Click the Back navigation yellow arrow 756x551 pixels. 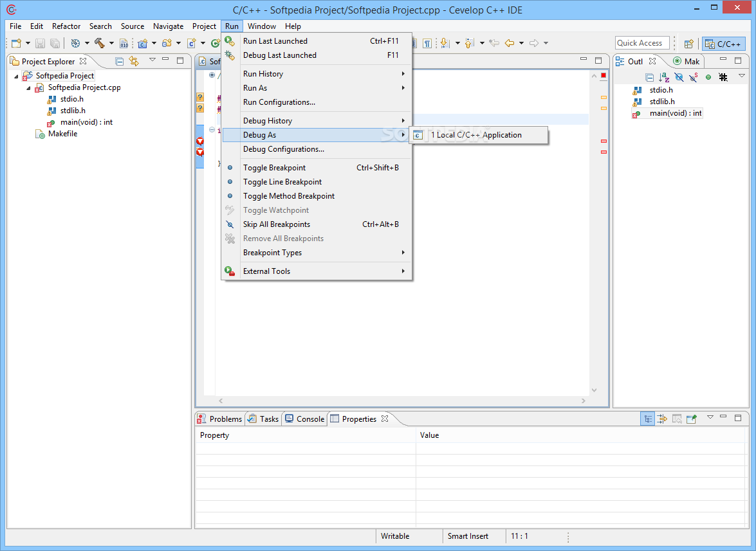coord(509,43)
